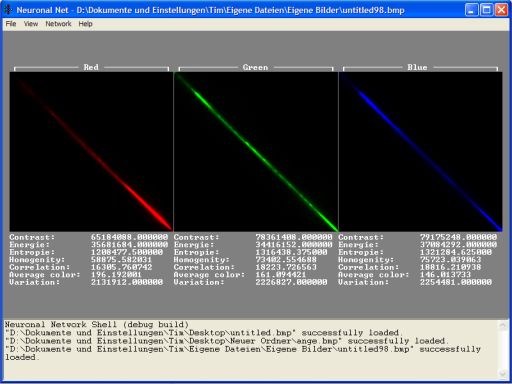Open the Network menu

click(x=58, y=24)
